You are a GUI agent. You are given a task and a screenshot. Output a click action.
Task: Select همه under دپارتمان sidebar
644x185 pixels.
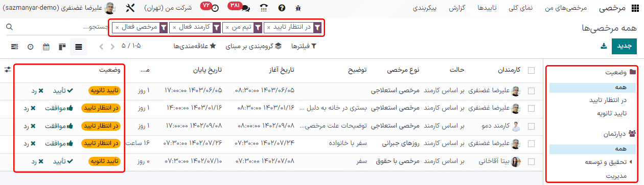tap(593, 149)
